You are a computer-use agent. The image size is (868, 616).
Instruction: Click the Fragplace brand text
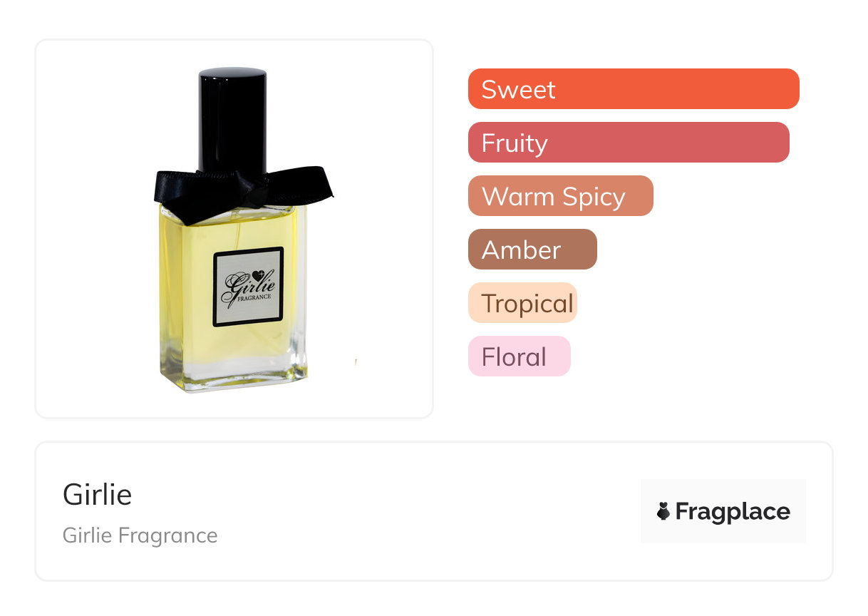click(x=733, y=511)
